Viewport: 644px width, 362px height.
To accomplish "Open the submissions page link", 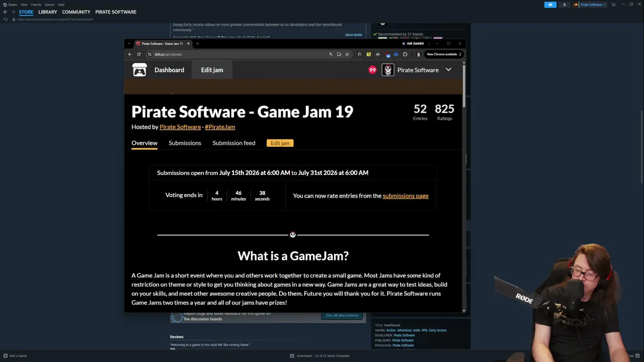I will (406, 196).
